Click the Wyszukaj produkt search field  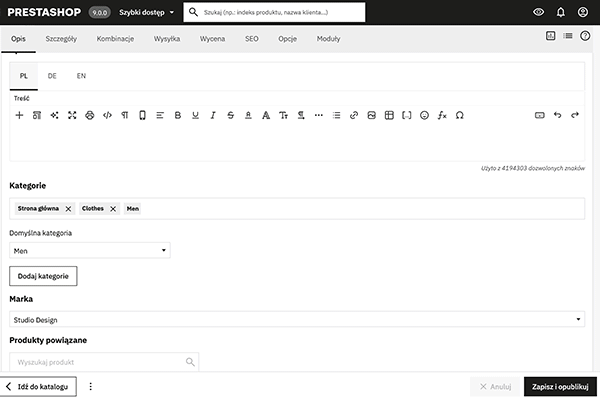tap(97, 362)
